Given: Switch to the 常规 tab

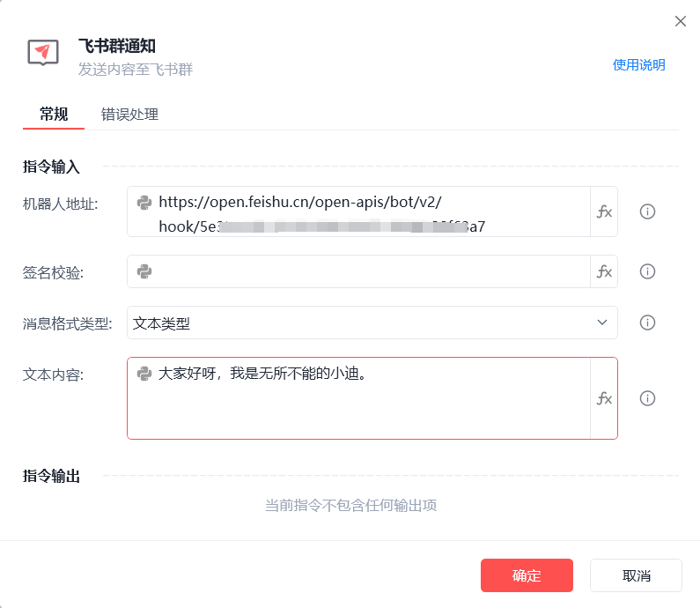Looking at the screenshot, I should (x=54, y=115).
